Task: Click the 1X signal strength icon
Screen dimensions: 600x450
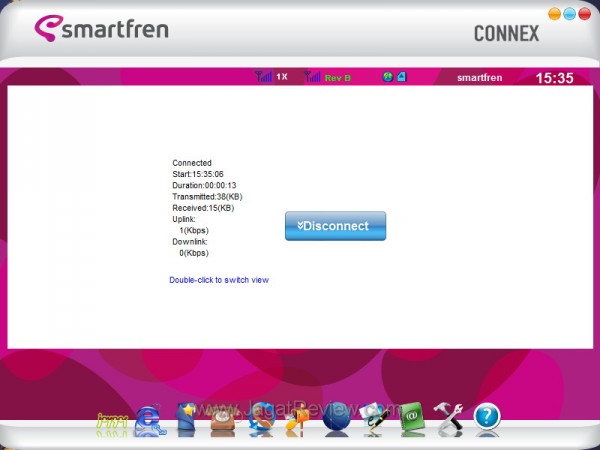Action: 263,77
